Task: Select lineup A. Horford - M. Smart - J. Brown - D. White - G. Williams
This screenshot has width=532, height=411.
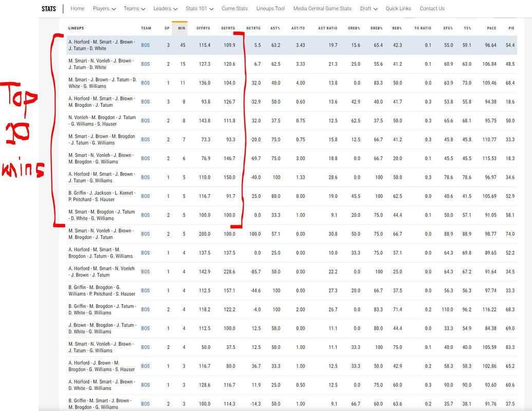Action: (x=102, y=385)
